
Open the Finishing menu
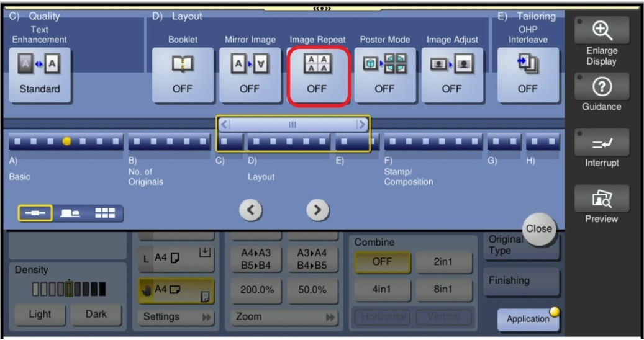pos(520,281)
